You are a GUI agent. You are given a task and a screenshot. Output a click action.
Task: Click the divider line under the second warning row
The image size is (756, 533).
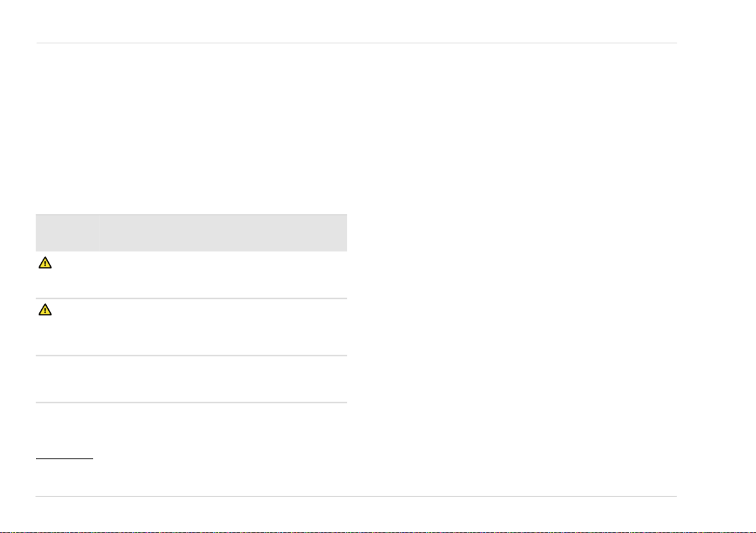(192, 355)
